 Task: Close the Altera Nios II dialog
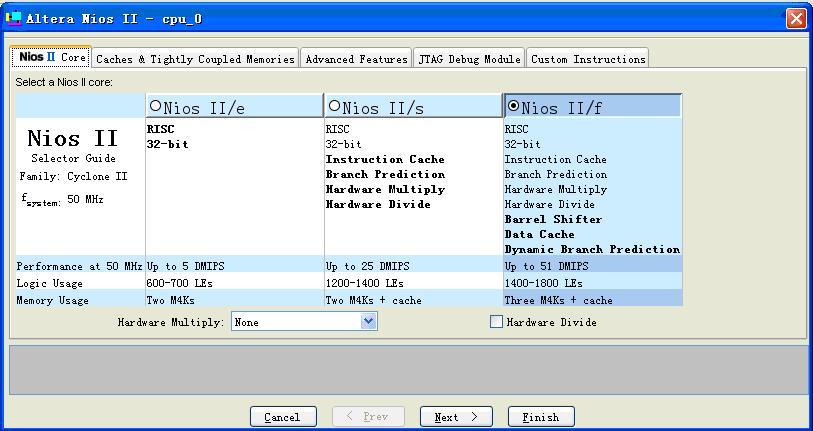coord(796,19)
